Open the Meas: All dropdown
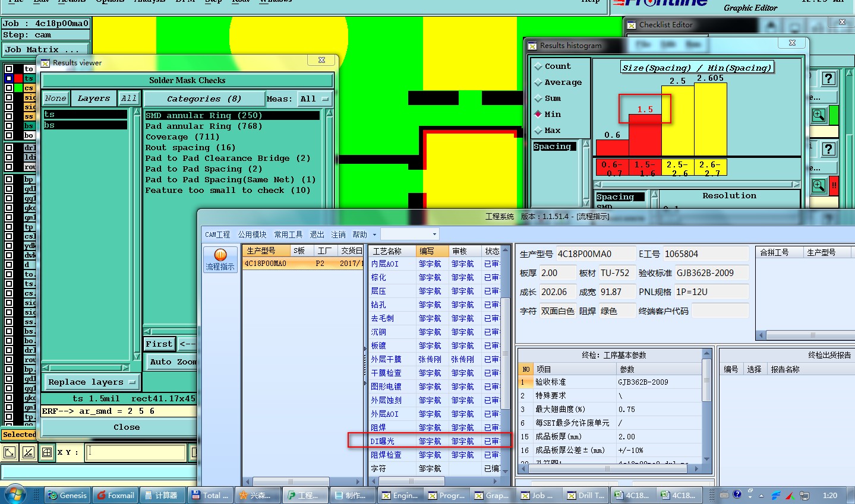The height and width of the screenshot is (504, 855). click(314, 99)
